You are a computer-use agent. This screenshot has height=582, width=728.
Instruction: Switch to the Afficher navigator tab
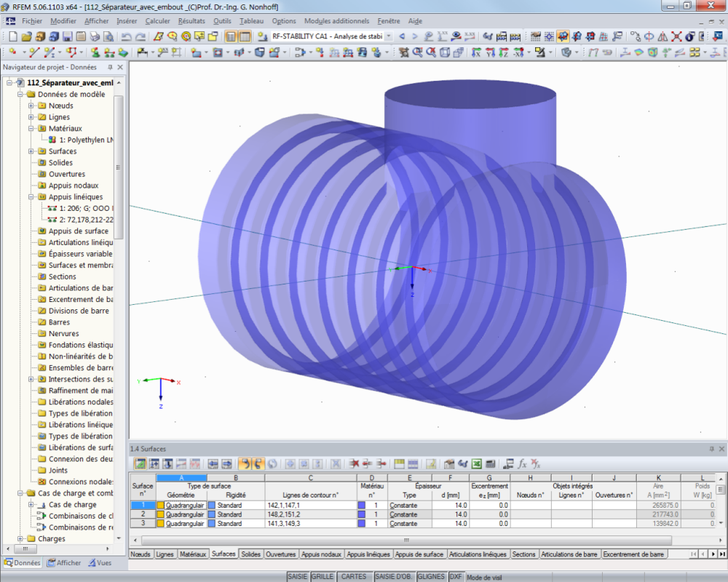pyautogui.click(x=63, y=562)
